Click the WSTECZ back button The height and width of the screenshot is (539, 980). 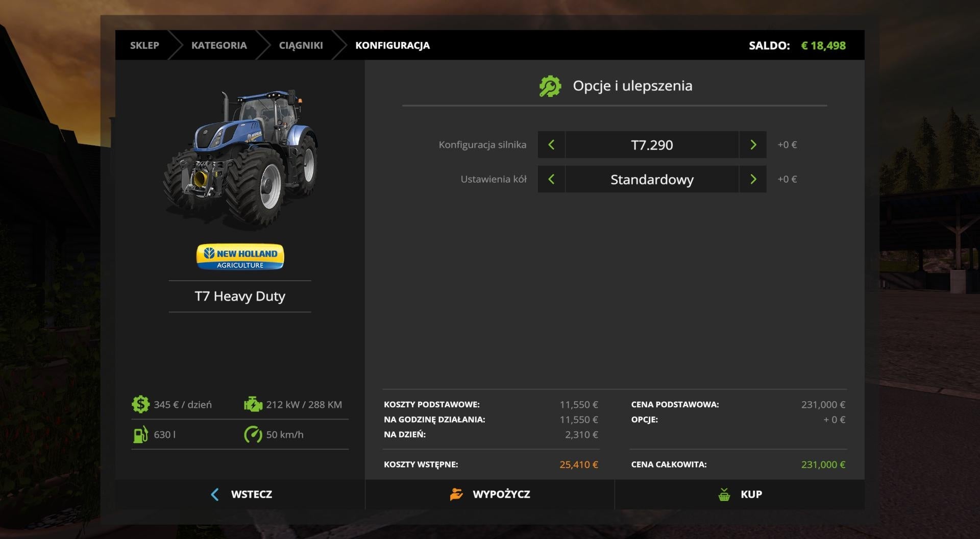pyautogui.click(x=240, y=494)
